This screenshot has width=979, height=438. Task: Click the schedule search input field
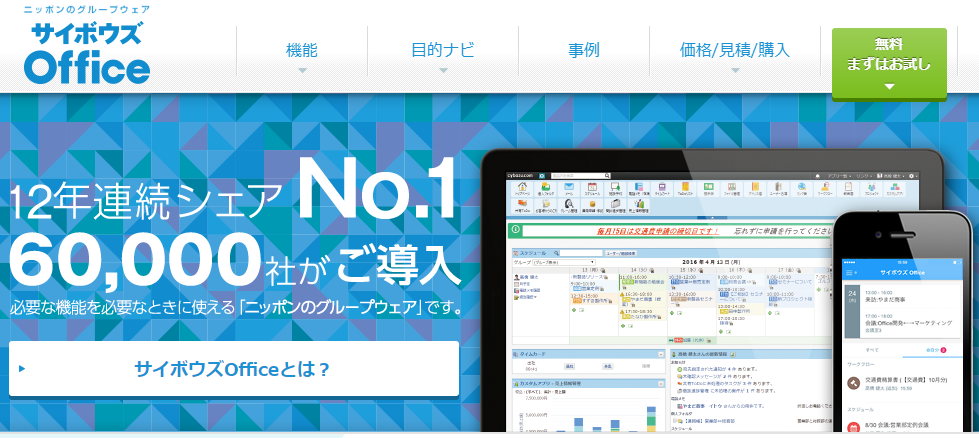(581, 253)
